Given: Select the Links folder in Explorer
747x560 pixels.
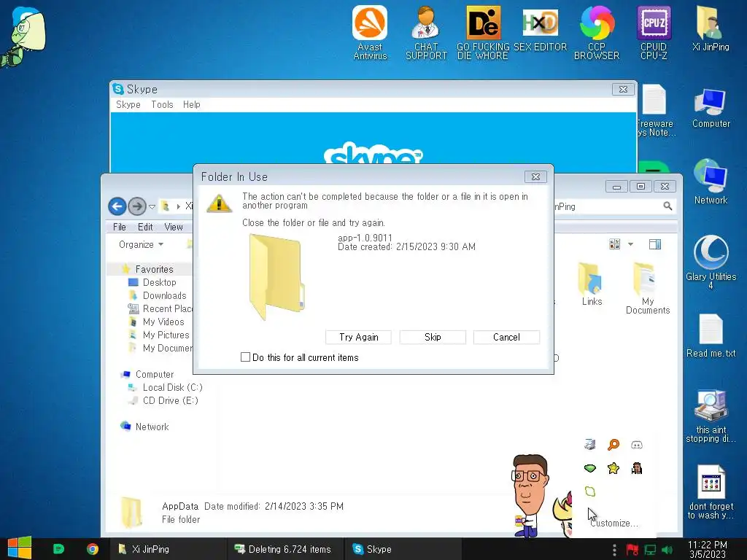Looking at the screenshot, I should click(x=592, y=284).
